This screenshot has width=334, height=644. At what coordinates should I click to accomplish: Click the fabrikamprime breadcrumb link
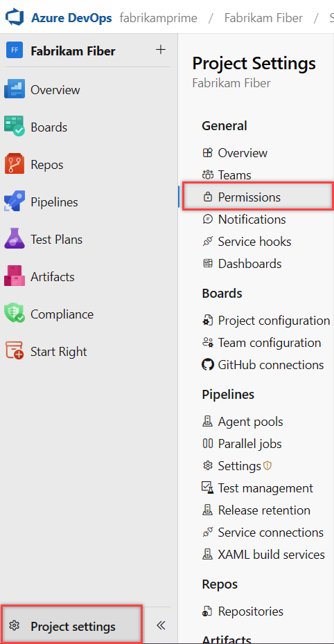click(x=159, y=18)
